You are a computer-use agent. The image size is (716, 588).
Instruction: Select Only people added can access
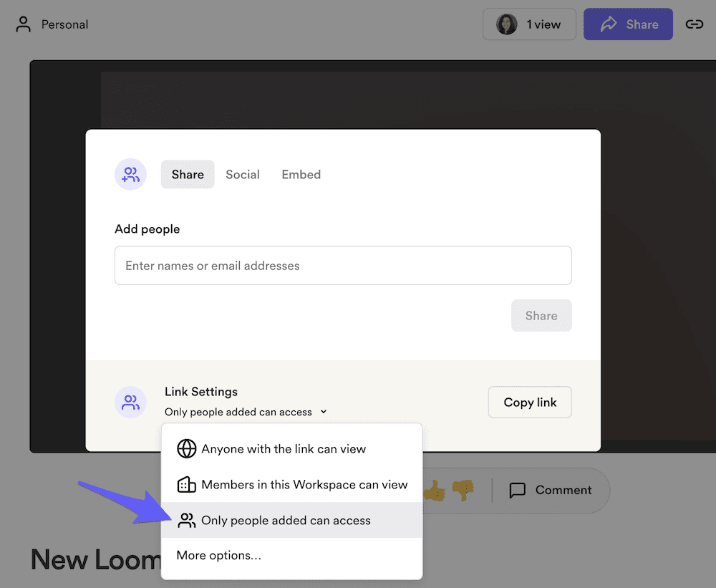pos(286,521)
